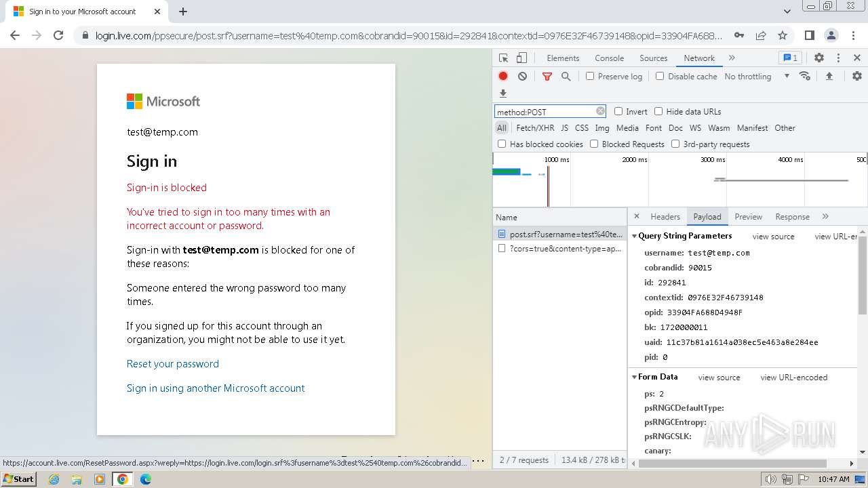Collapse the Form Data section
The image size is (868, 488).
635,377
